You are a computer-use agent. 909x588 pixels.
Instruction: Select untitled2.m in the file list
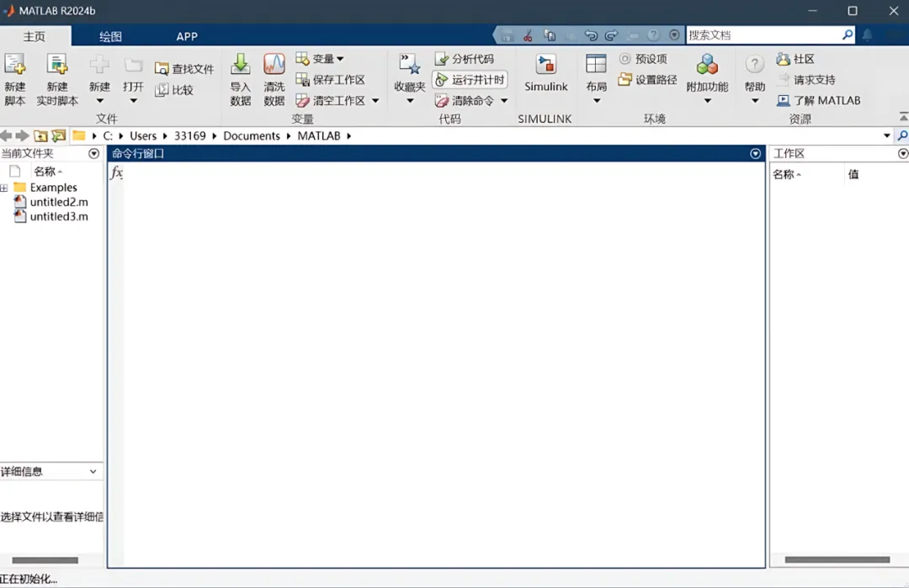pos(51,202)
